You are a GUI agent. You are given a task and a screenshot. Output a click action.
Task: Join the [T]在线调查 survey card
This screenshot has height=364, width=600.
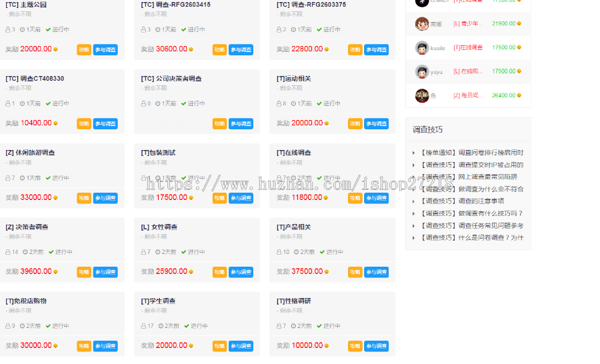377,198
